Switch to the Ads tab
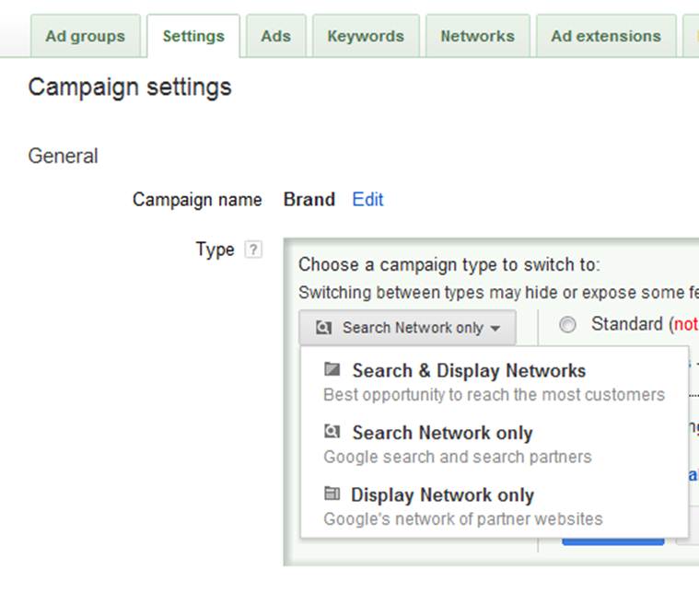The width and height of the screenshot is (699, 616). pos(276,36)
